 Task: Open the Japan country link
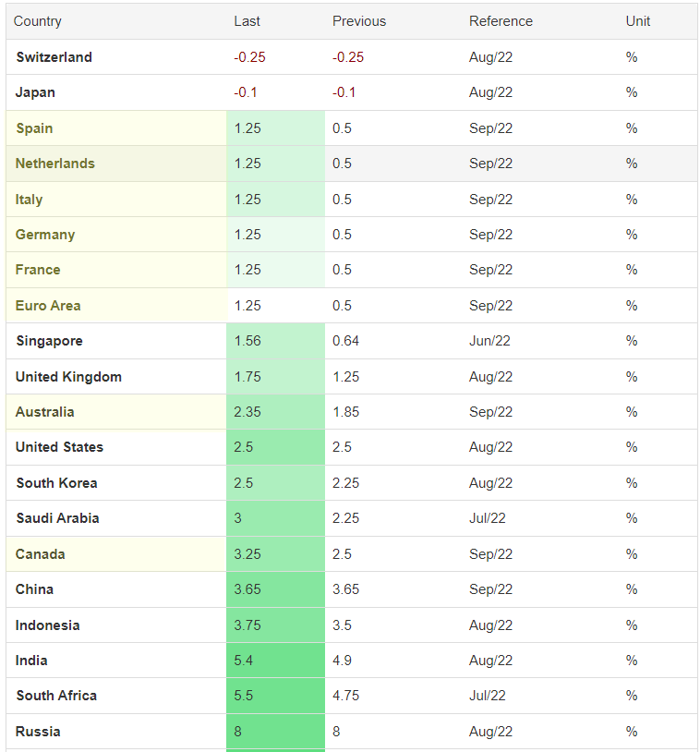pos(35,92)
